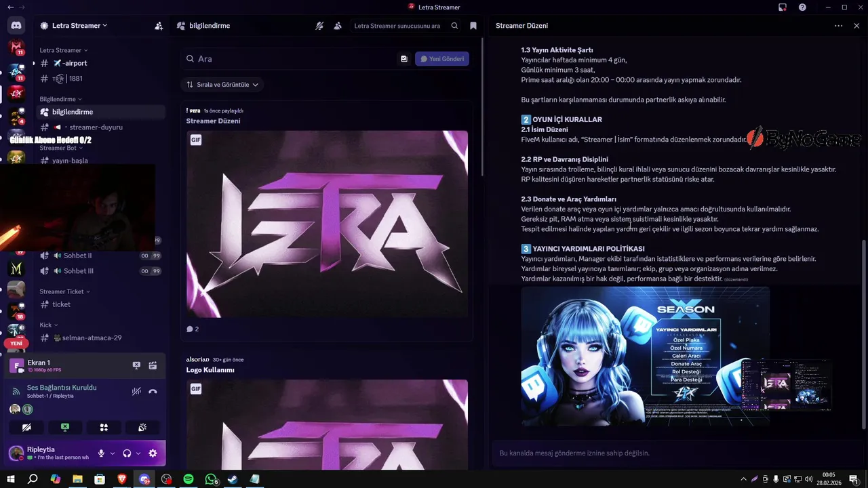The height and width of the screenshot is (488, 868).
Task: Open the Windows notification center icon
Action: click(x=853, y=479)
